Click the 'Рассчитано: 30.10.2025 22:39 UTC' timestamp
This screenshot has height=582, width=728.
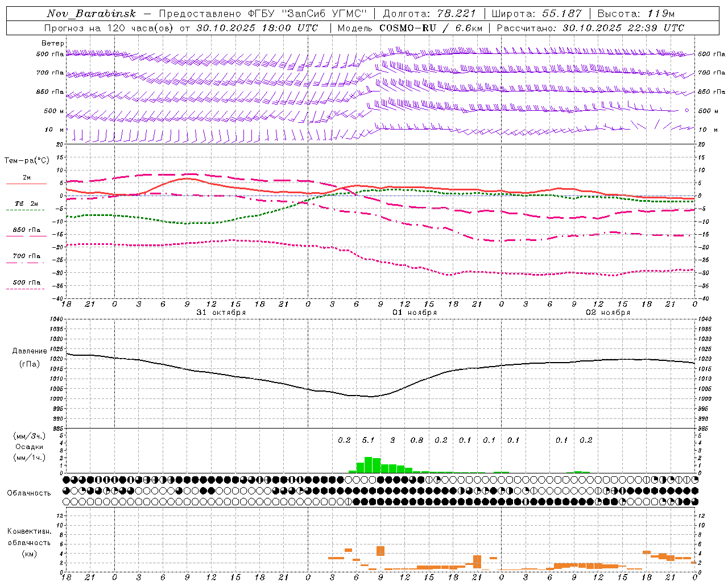(590, 28)
